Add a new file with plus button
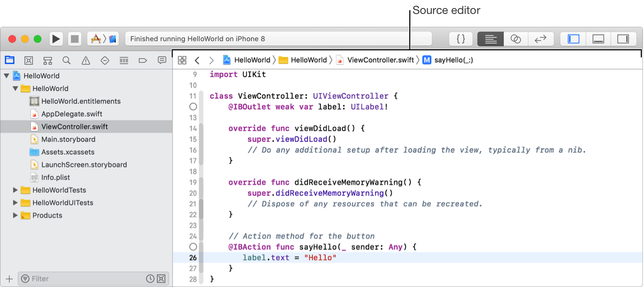 [x=9, y=278]
